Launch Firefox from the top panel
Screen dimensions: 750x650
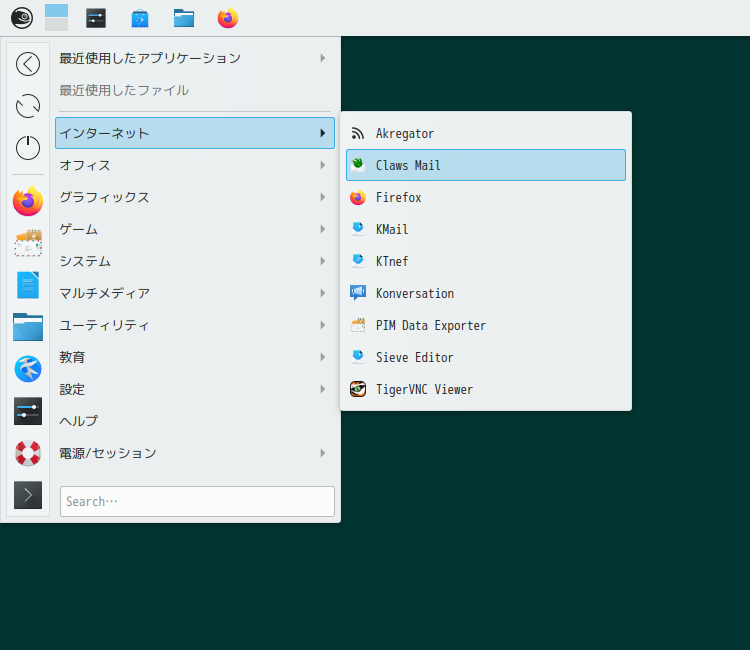pyautogui.click(x=228, y=18)
